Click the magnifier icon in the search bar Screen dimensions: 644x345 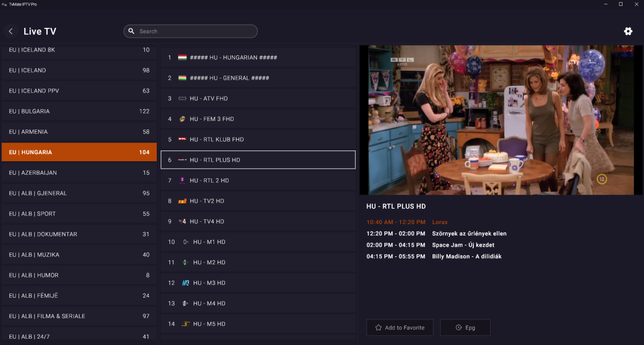pos(131,31)
